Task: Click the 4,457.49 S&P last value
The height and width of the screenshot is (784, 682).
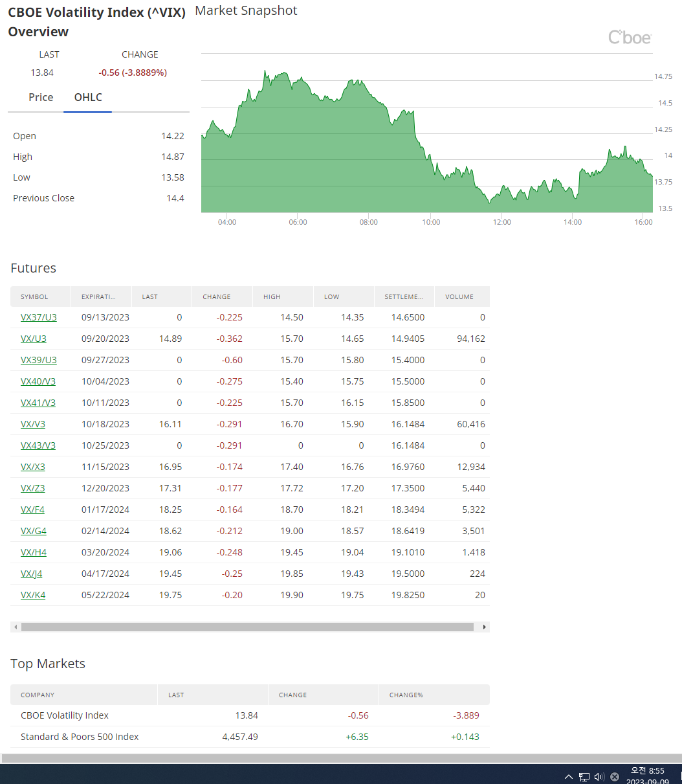Action: tap(240, 737)
